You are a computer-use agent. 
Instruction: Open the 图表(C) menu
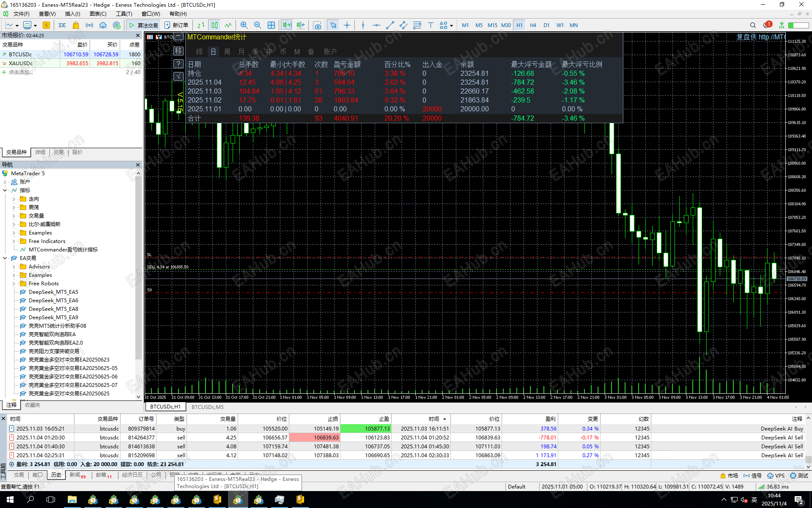98,14
